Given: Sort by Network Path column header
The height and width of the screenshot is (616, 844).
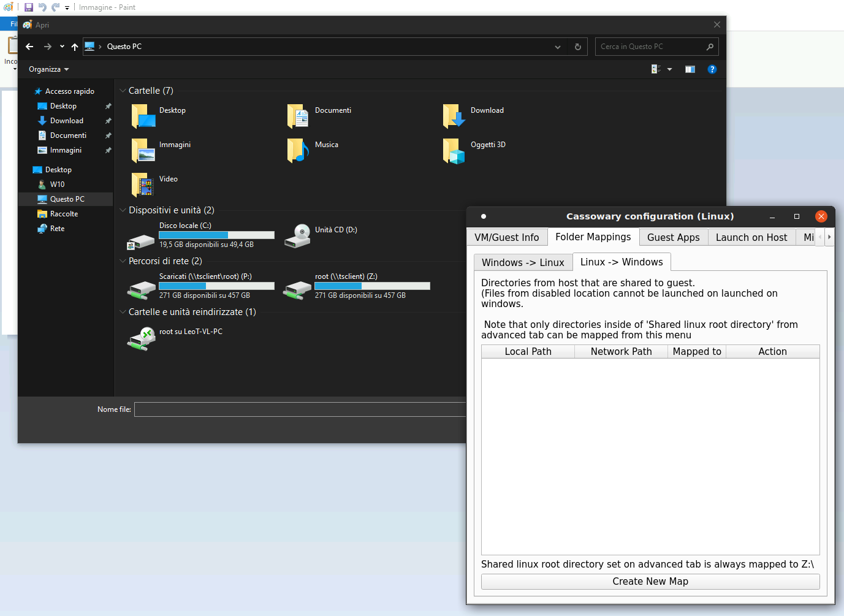Looking at the screenshot, I should pos(622,351).
